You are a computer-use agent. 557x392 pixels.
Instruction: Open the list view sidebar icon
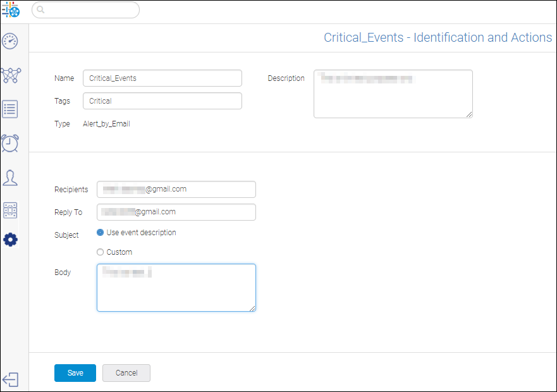coord(10,109)
